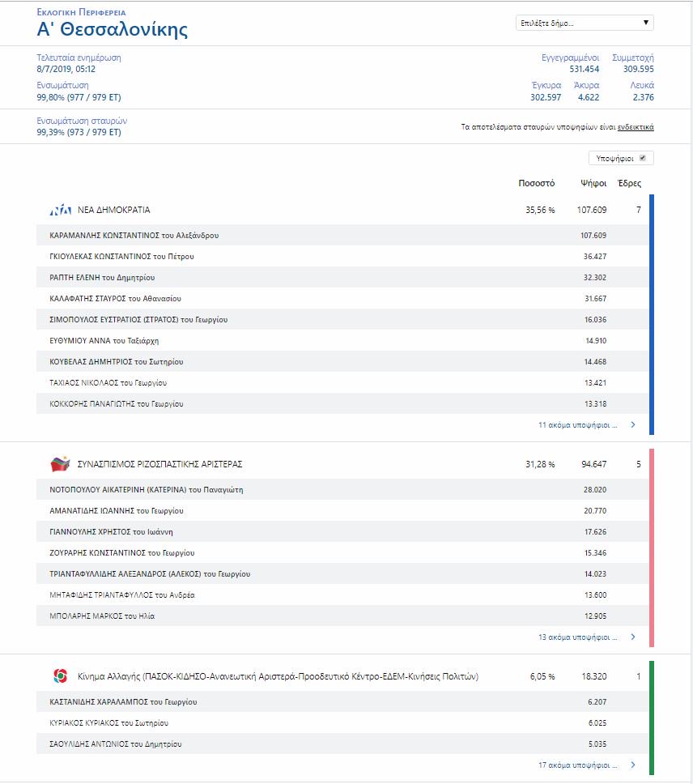Click the Κίνημα Αλλαγής party logo
Image resolution: width=693 pixels, height=784 pixels.
point(61,676)
